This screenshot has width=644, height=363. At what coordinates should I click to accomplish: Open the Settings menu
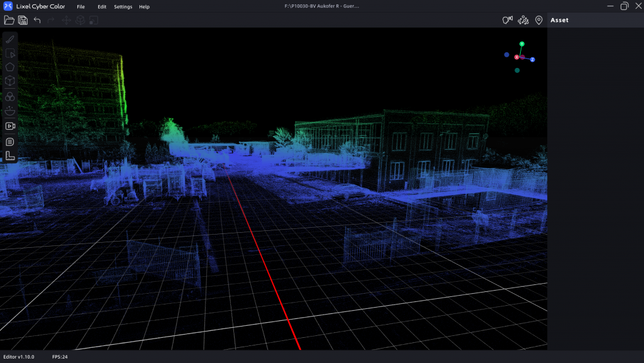pos(123,6)
